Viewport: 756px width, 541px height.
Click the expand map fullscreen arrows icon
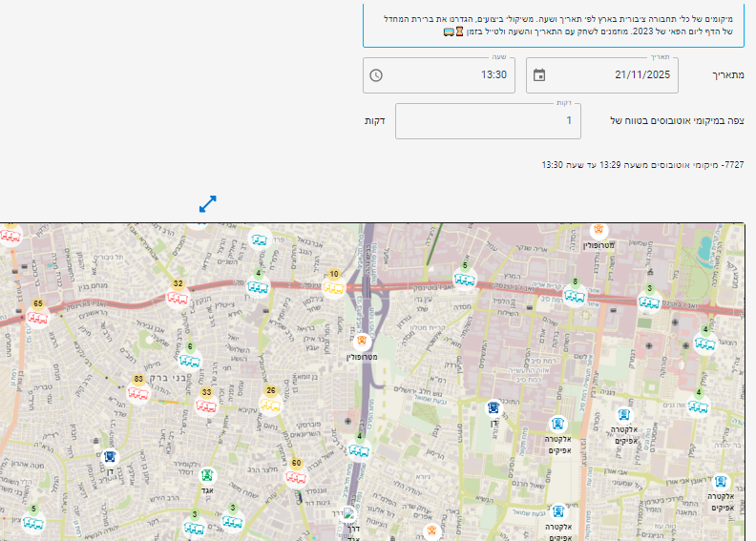tap(208, 204)
